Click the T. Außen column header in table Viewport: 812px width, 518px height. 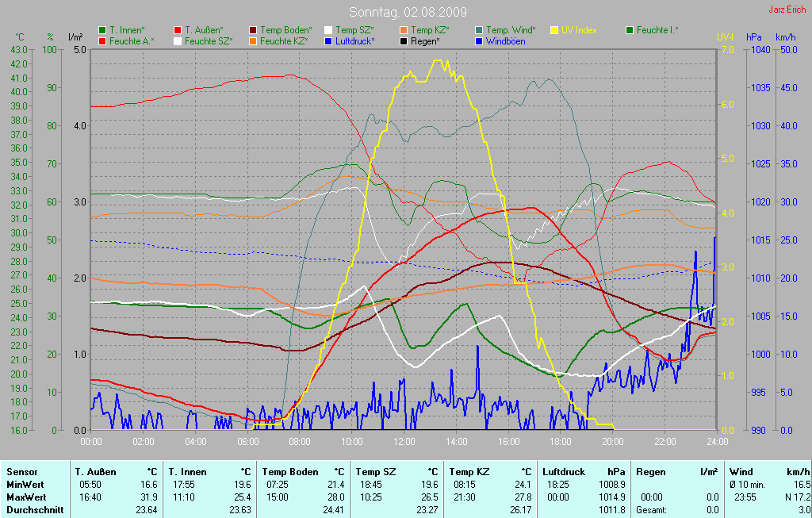96,472
